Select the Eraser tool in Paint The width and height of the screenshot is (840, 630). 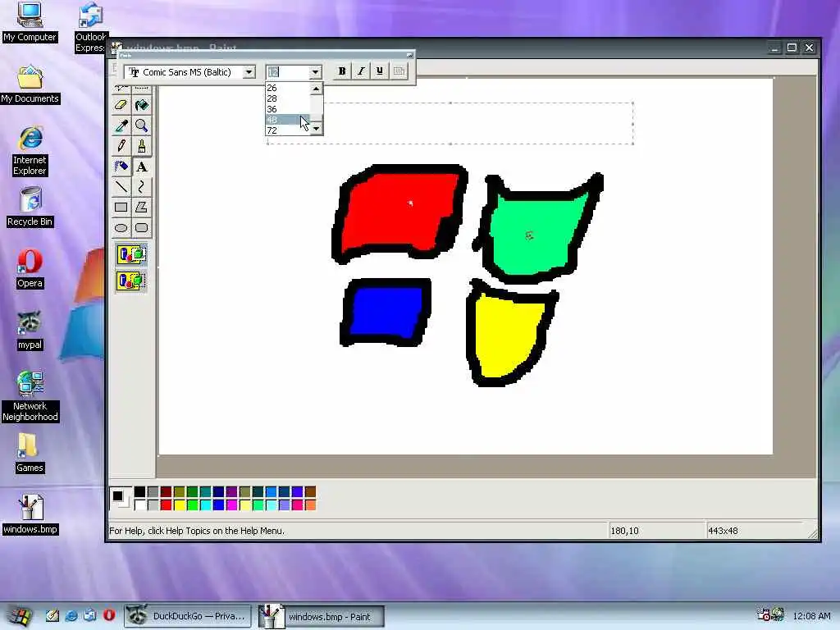(121, 106)
